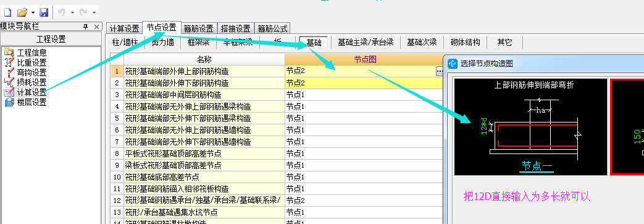This screenshot has width=644, height=224.
Task: Select 计算设置 in navigation list
Action: coord(31,92)
